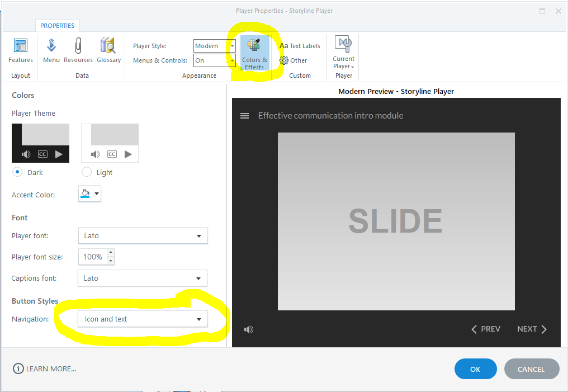Viewport: 568px width, 392px height.
Task: Open Text Labels custom settings
Action: coord(300,46)
